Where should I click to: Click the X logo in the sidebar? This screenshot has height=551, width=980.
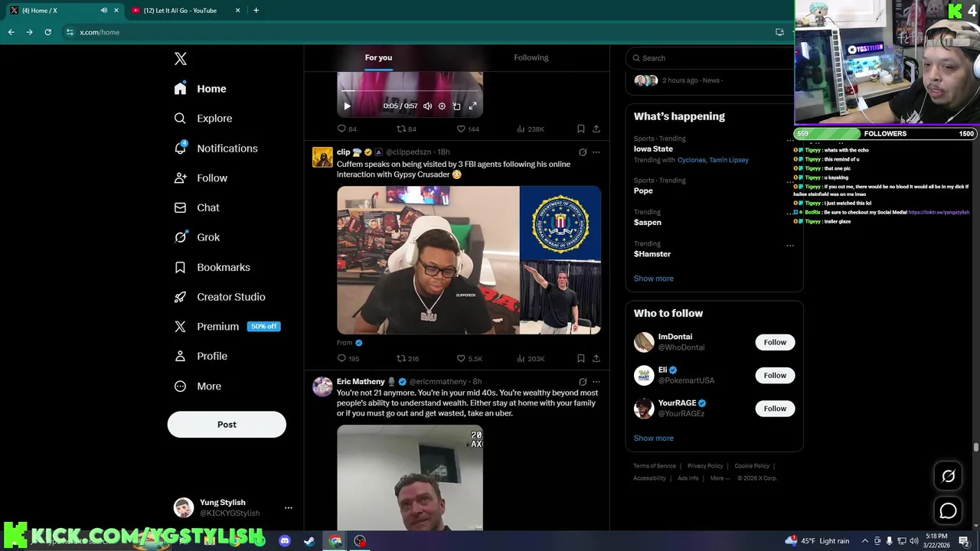click(x=180, y=59)
